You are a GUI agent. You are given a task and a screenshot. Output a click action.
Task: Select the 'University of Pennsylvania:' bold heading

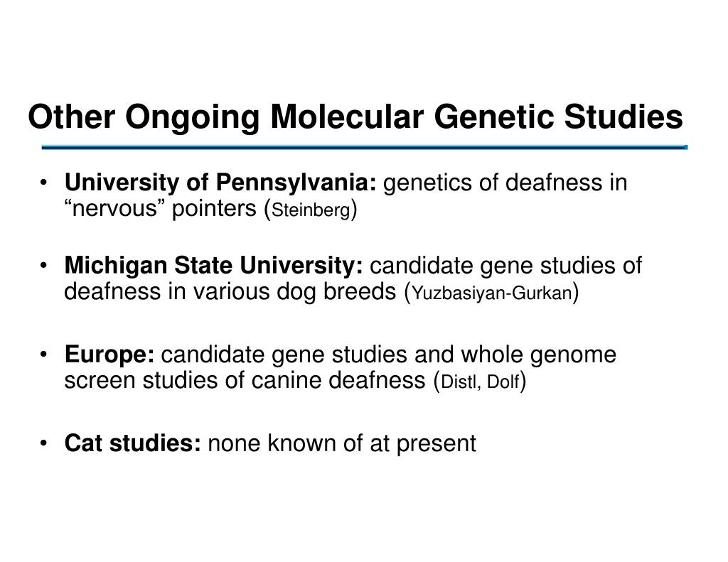point(220,183)
